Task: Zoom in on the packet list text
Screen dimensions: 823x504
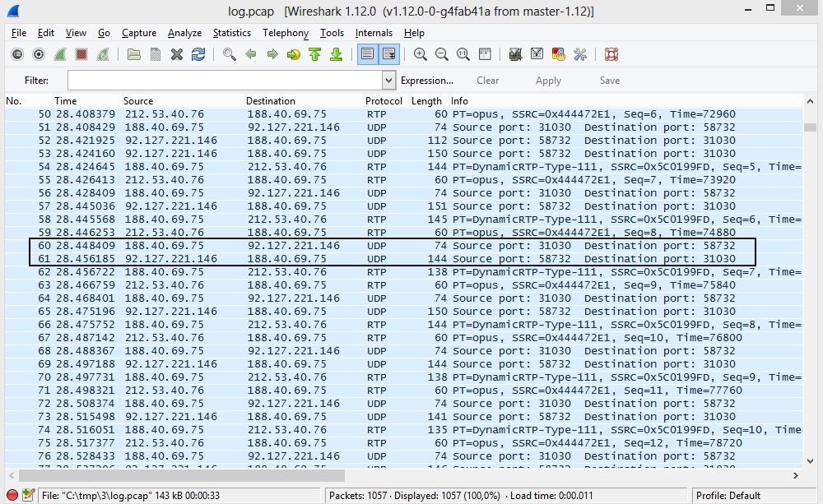Action: pyautogui.click(x=421, y=54)
